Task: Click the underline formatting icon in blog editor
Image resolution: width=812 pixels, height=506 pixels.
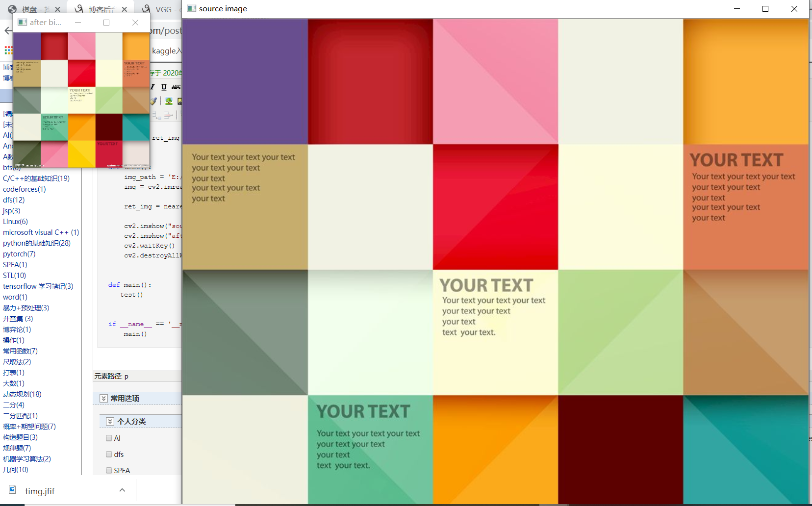Action: click(x=164, y=87)
